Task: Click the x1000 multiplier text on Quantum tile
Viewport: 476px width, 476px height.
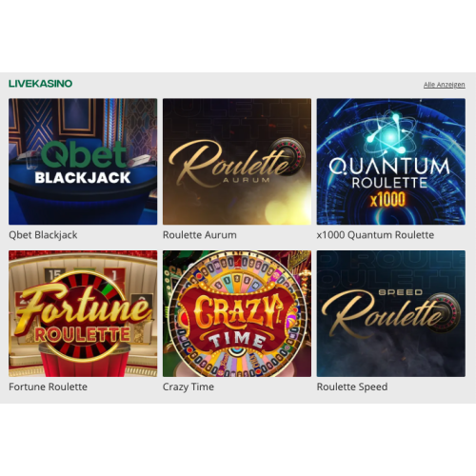Action: pyautogui.click(x=387, y=200)
